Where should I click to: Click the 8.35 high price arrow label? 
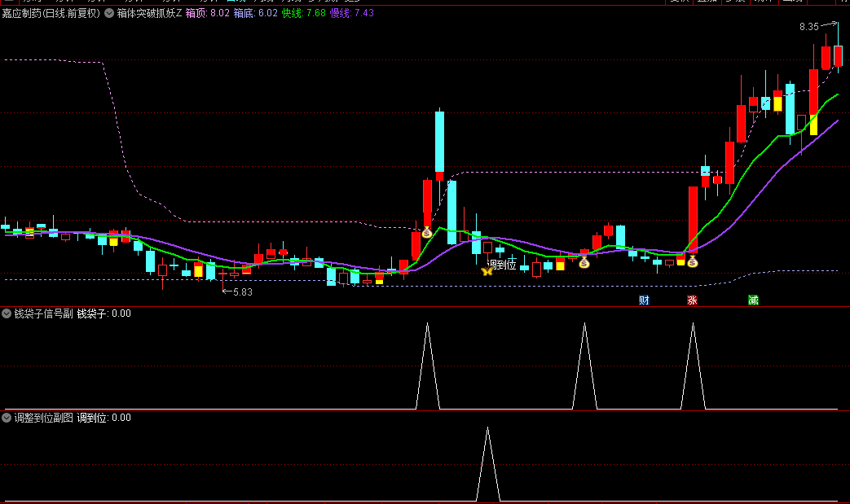[809, 27]
